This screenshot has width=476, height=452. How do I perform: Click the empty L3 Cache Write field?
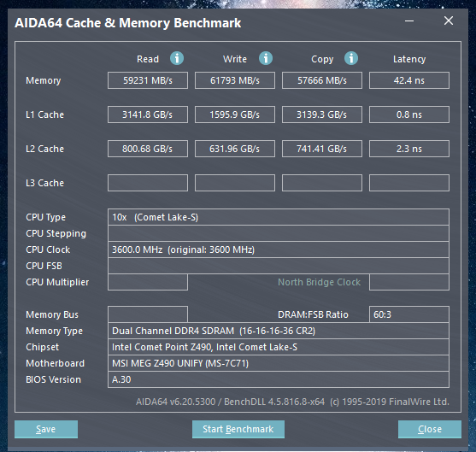click(235, 183)
